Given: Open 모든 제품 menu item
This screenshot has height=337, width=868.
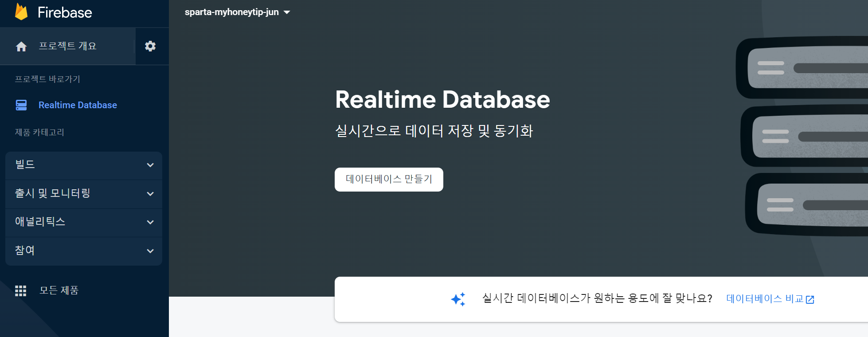Looking at the screenshot, I should click(x=59, y=290).
